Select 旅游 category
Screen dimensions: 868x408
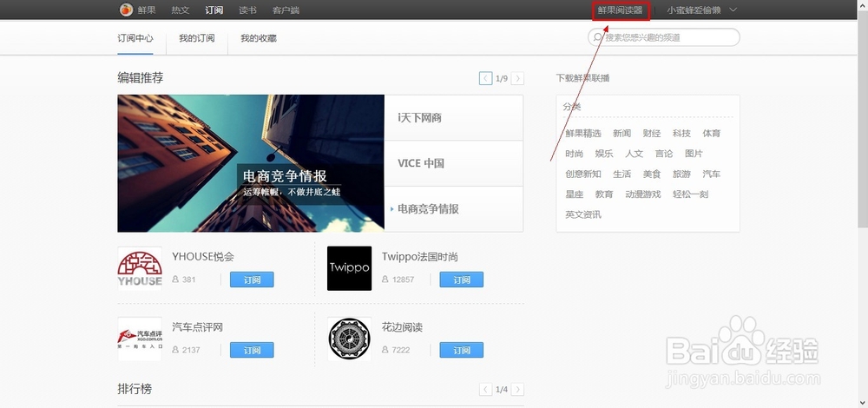[681, 174]
